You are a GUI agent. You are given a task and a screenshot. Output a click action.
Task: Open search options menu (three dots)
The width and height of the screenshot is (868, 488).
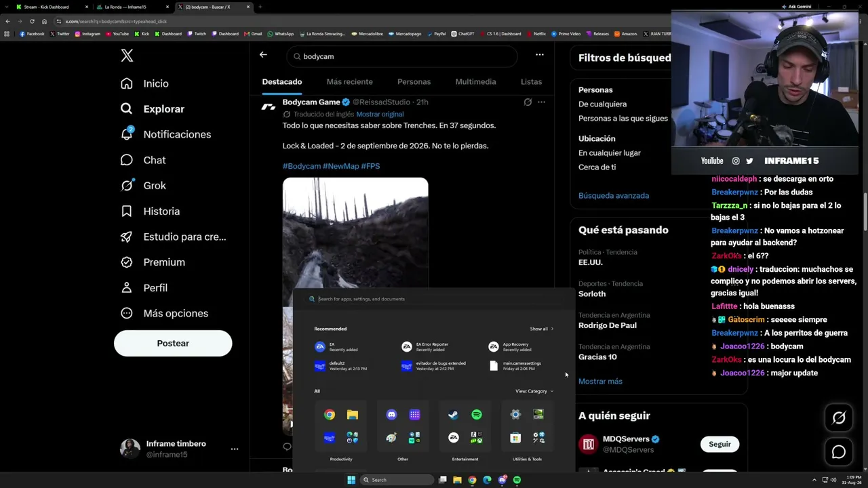pyautogui.click(x=539, y=55)
